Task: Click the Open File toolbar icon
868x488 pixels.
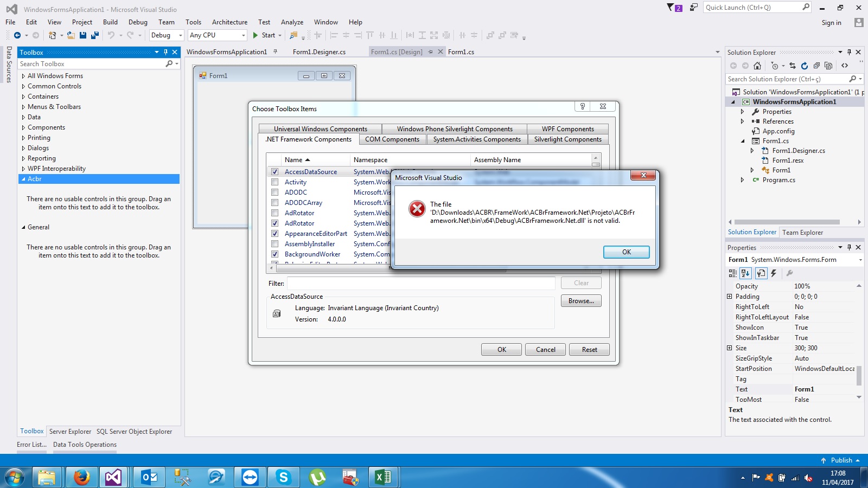Action: point(71,35)
